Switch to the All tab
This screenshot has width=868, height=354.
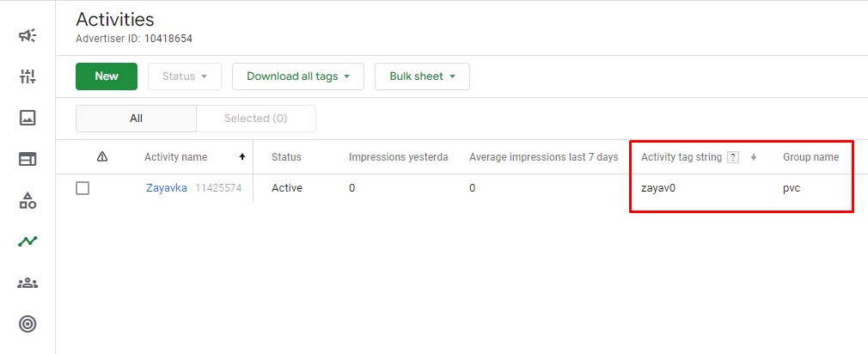pos(136,119)
